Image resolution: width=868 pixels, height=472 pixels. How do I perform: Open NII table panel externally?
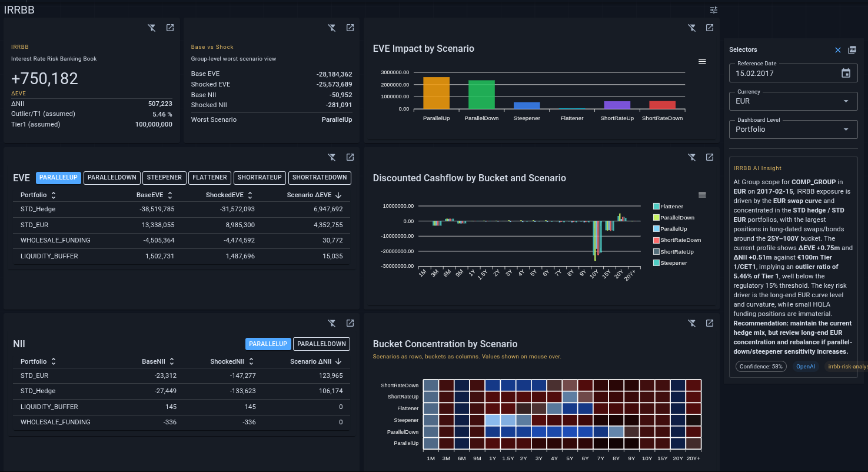coord(350,323)
